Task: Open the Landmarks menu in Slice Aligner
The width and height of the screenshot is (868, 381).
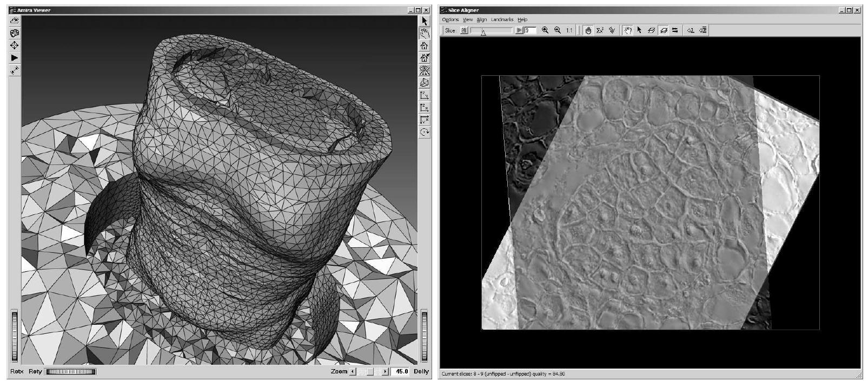Action: point(502,19)
